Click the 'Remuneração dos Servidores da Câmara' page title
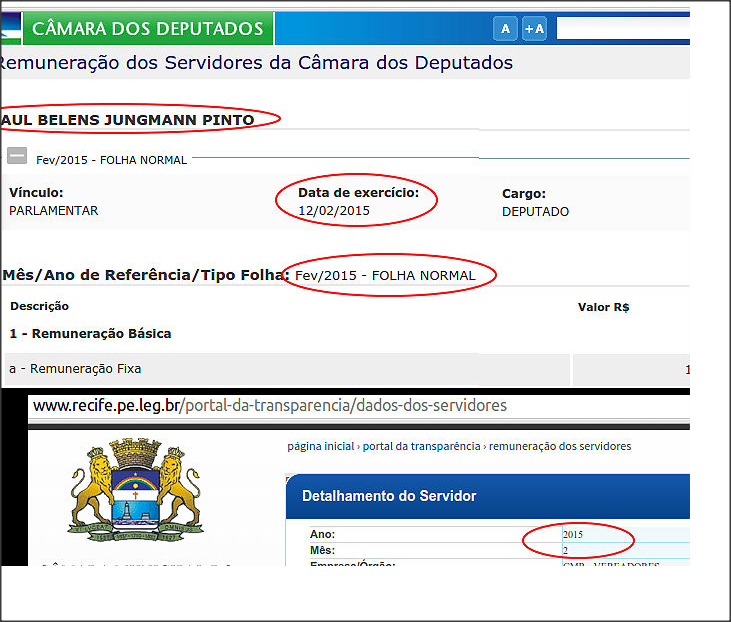 [x=255, y=63]
